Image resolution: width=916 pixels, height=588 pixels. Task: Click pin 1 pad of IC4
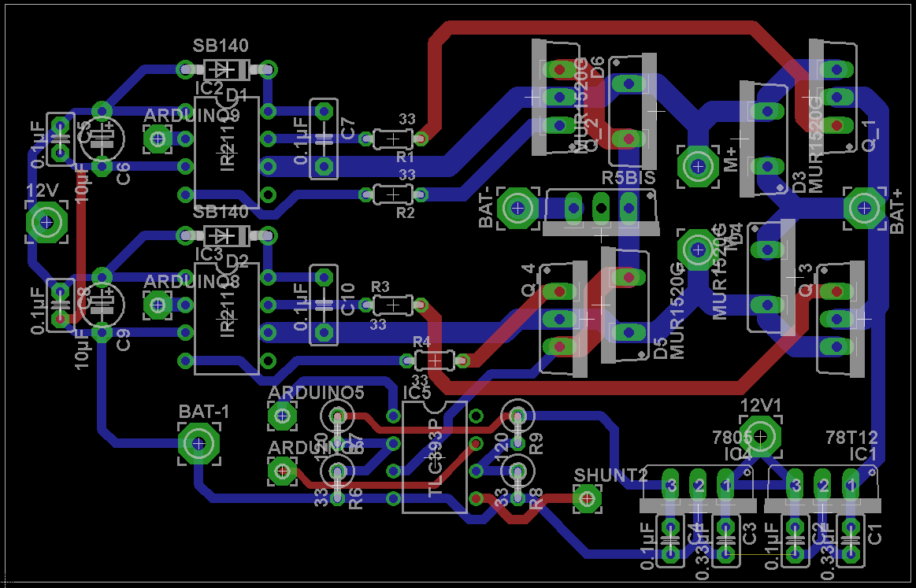726,485
